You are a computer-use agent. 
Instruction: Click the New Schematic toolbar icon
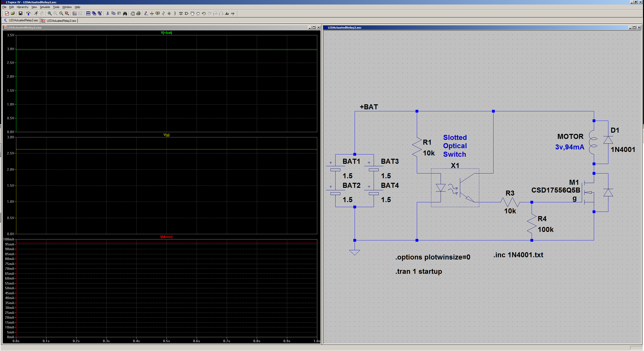point(7,14)
